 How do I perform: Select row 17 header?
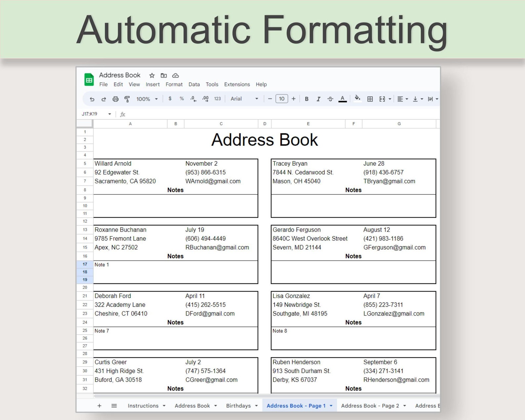point(85,264)
